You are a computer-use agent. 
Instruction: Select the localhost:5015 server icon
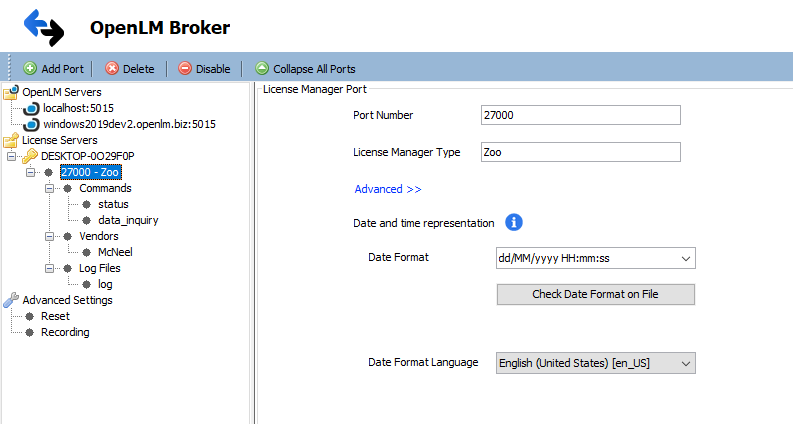[31, 108]
